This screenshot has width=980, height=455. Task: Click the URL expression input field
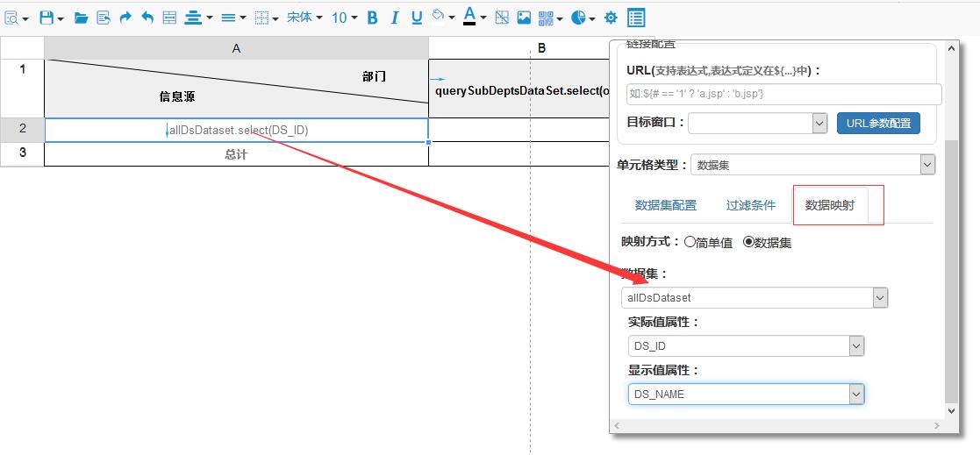point(783,94)
